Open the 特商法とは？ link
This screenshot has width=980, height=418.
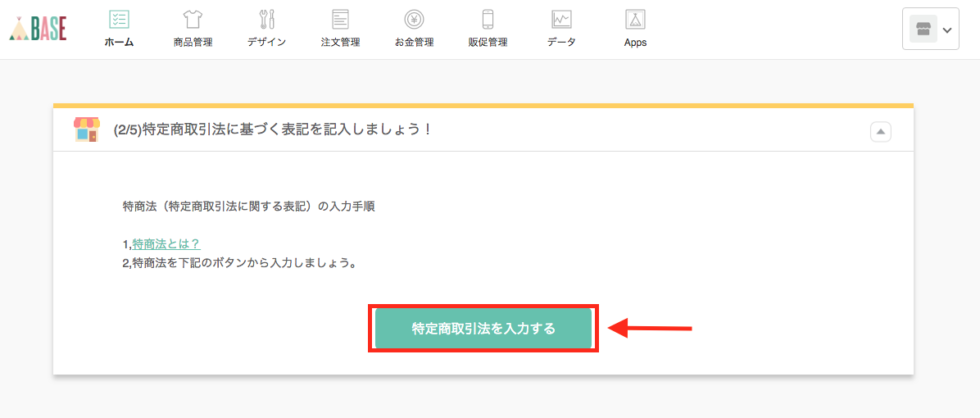(166, 244)
